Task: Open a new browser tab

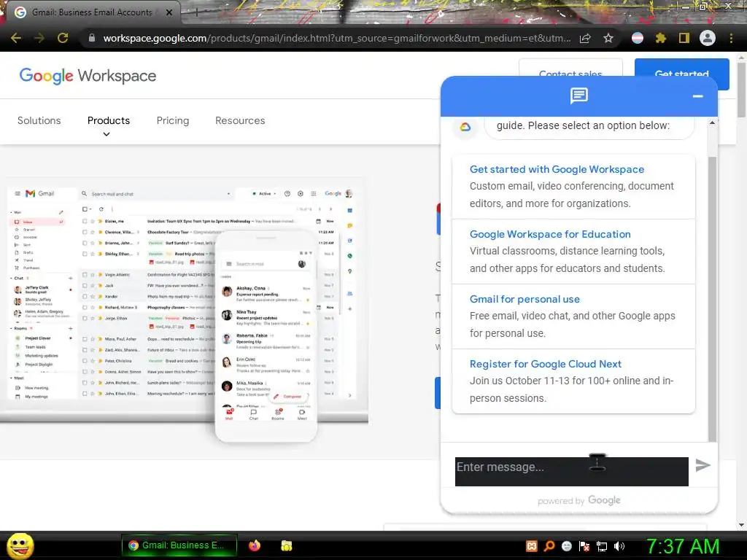Action: tap(196, 12)
